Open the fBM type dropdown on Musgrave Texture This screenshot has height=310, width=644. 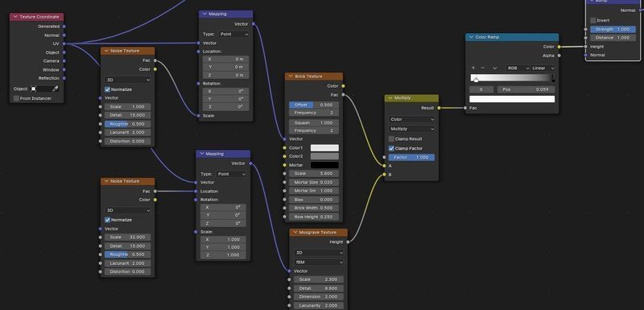319,262
